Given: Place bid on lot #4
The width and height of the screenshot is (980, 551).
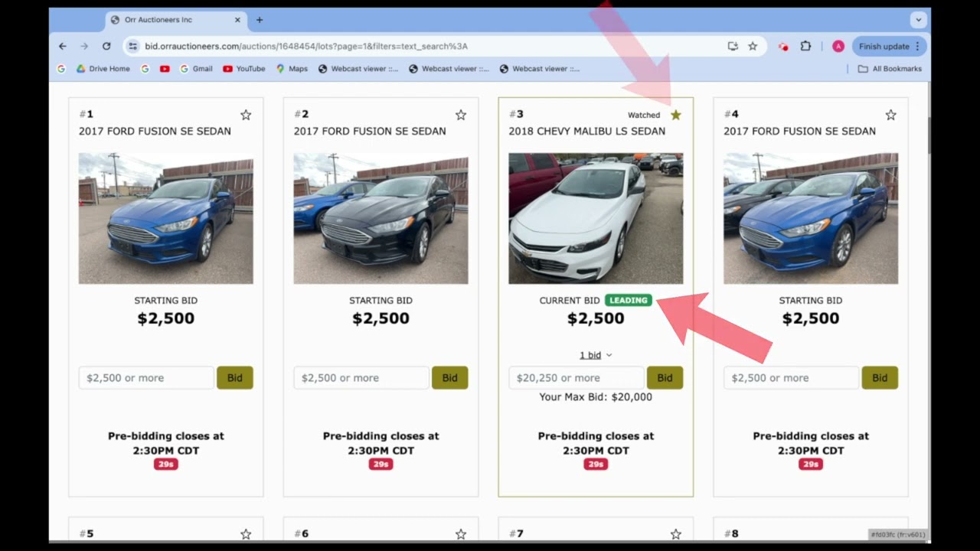Looking at the screenshot, I should coord(880,377).
